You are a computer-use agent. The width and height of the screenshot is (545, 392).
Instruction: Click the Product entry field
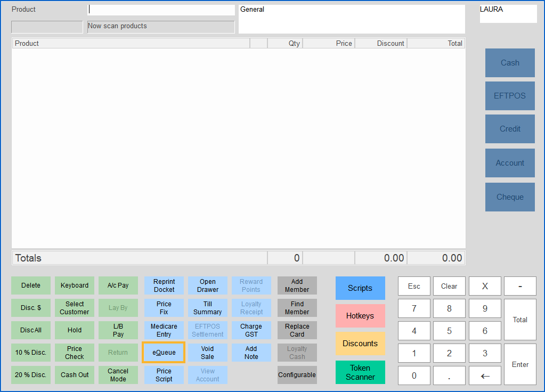pos(161,9)
